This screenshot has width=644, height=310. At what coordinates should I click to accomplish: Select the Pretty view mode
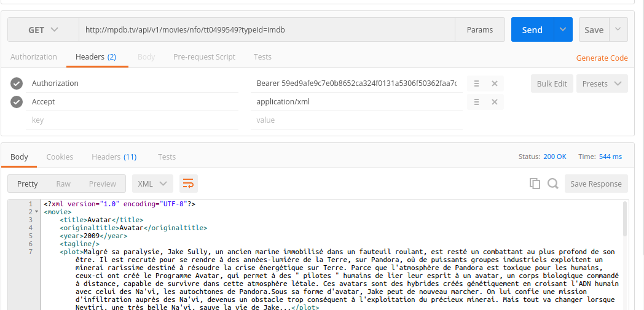pos(27,184)
